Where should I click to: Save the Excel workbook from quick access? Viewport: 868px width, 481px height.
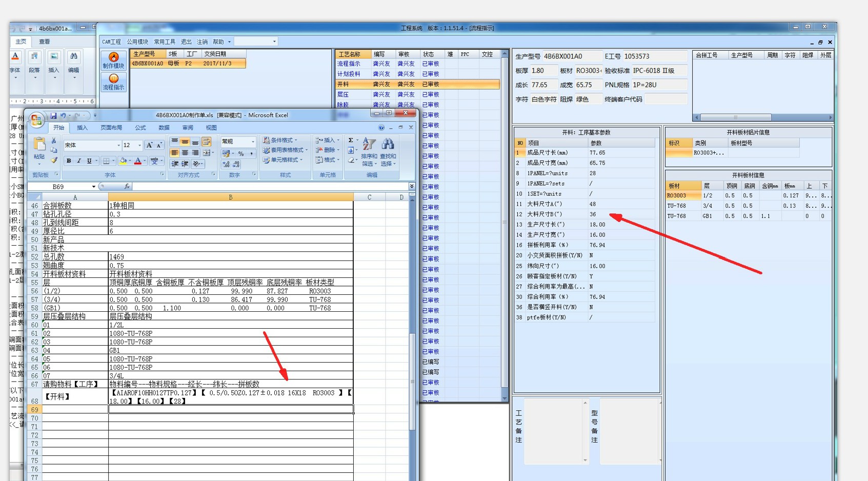coord(53,116)
